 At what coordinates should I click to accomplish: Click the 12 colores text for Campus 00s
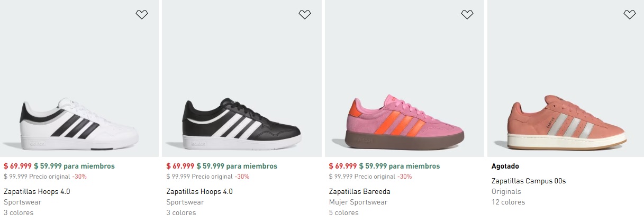tap(508, 202)
